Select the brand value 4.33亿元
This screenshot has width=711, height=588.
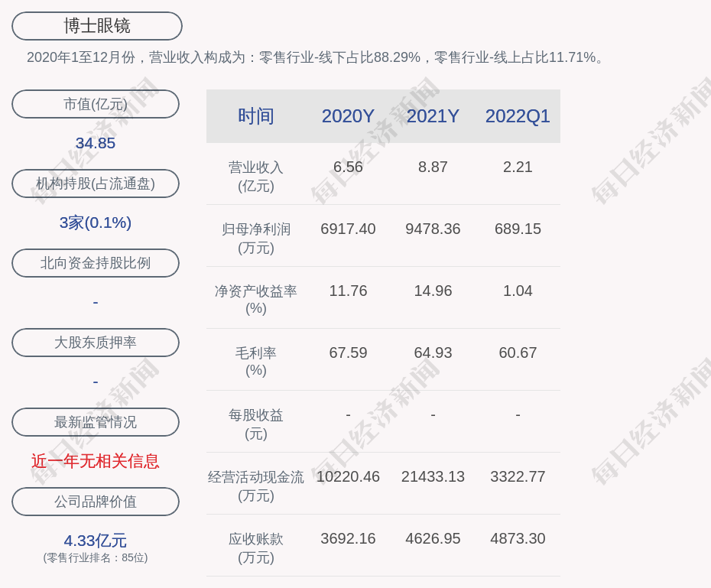click(x=96, y=541)
